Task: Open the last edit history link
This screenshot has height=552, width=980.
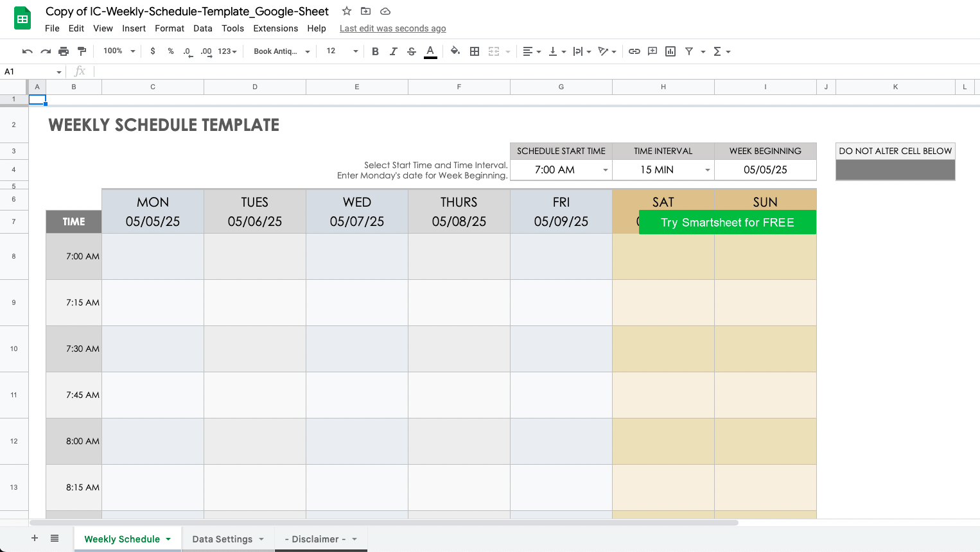Action: pos(392,28)
